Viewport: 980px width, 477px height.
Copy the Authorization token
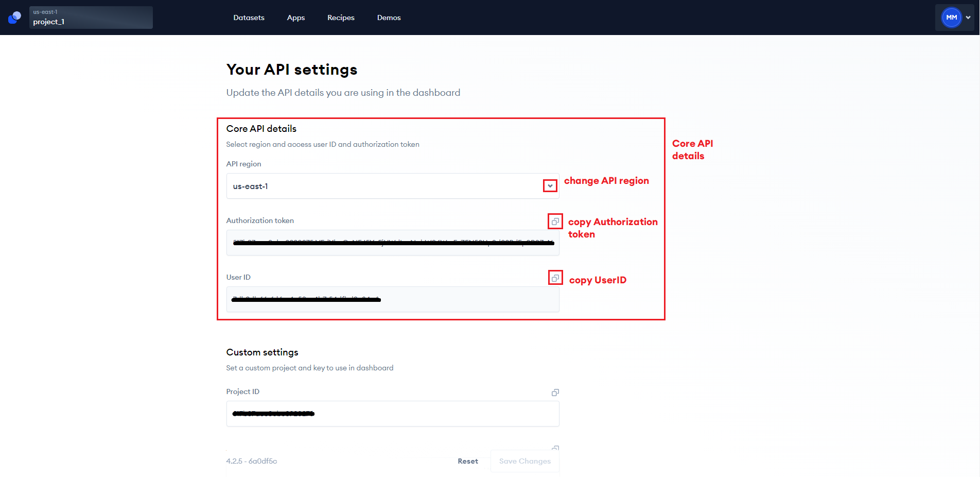555,222
